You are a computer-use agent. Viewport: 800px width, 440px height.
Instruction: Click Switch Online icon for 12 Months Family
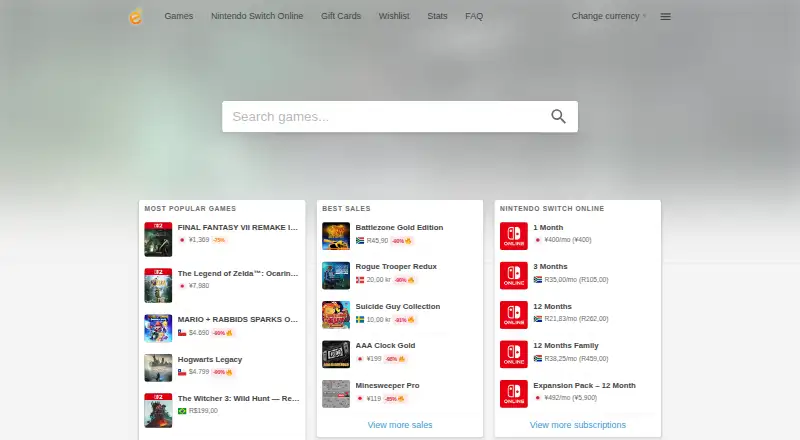514,354
